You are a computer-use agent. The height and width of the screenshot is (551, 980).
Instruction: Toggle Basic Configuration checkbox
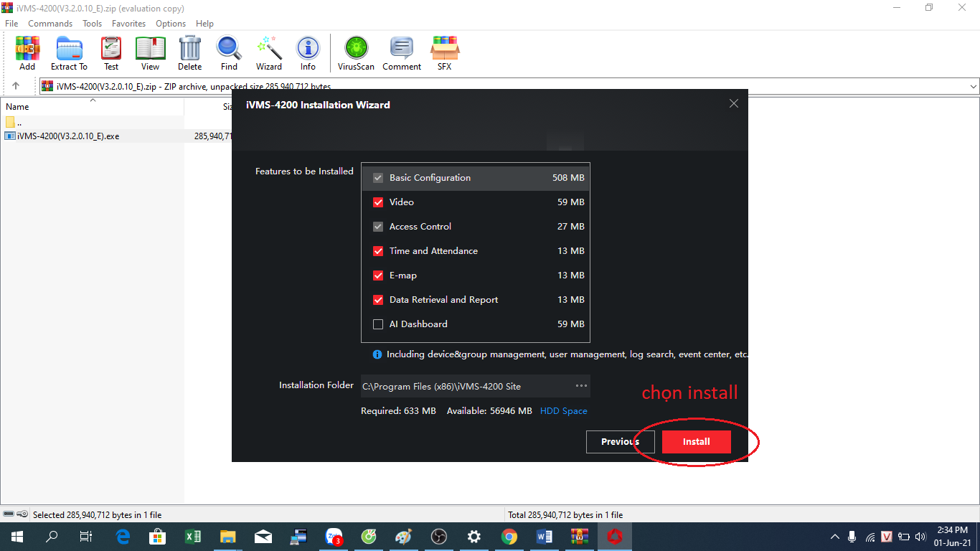(378, 178)
